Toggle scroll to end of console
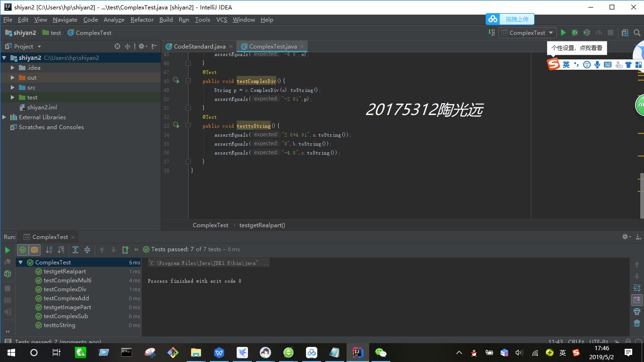The width and height of the screenshot is (644, 362). pyautogui.click(x=637, y=300)
